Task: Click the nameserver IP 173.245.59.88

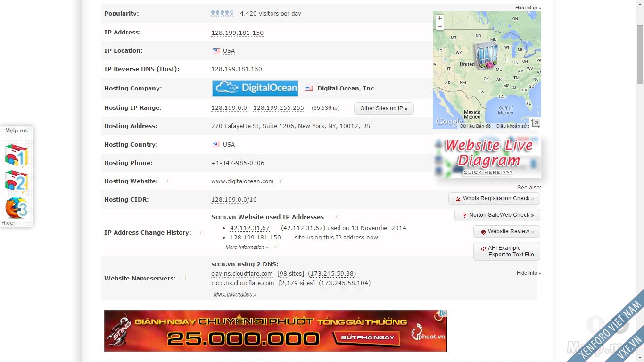Action: click(x=332, y=274)
